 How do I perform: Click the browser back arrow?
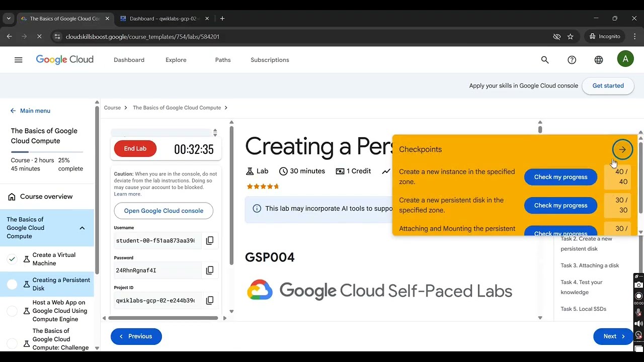[x=9, y=36]
